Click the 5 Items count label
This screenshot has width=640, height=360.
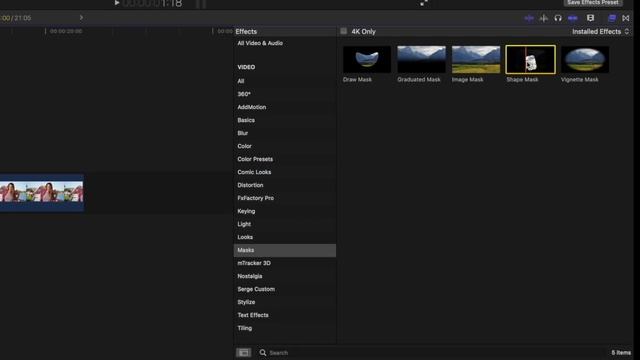pyautogui.click(x=621, y=353)
